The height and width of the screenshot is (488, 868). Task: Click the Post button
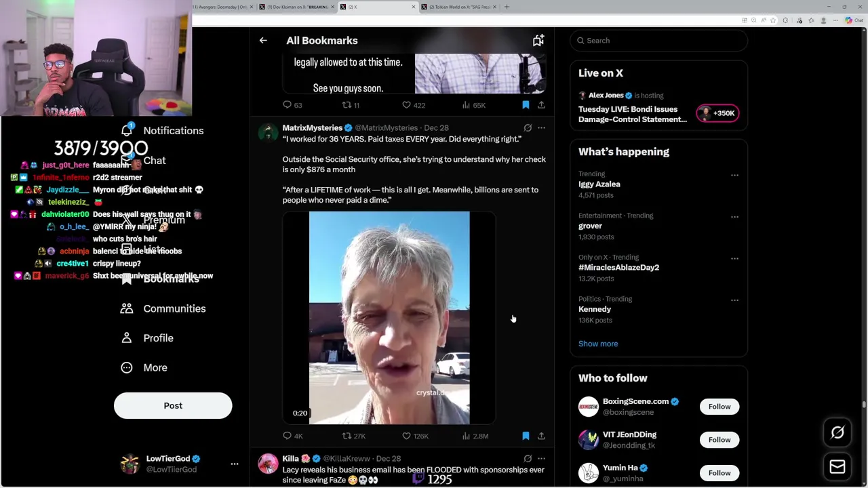tap(173, 405)
